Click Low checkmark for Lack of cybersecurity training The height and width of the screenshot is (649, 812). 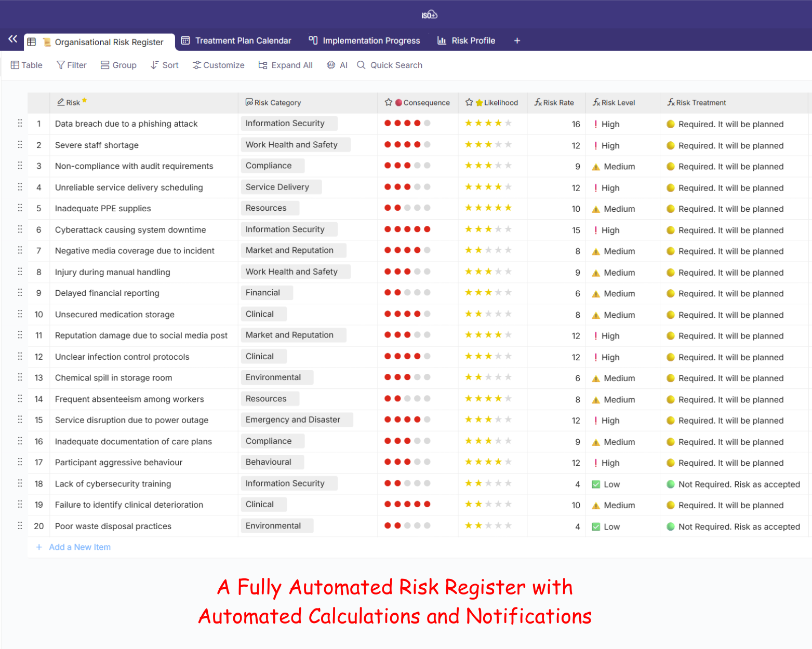tap(596, 484)
